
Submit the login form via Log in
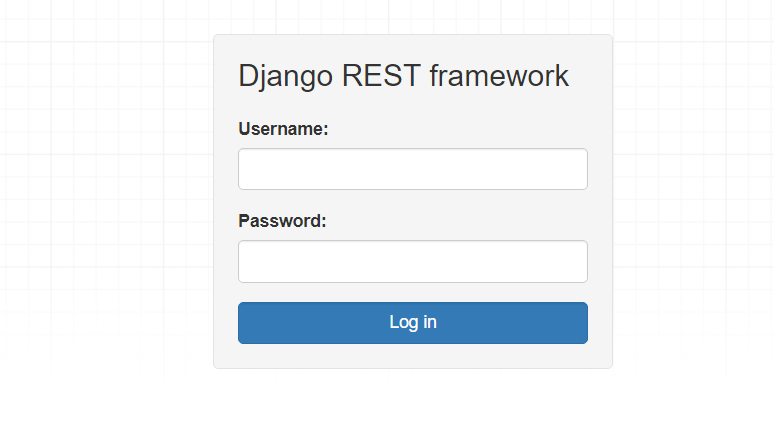(x=413, y=323)
